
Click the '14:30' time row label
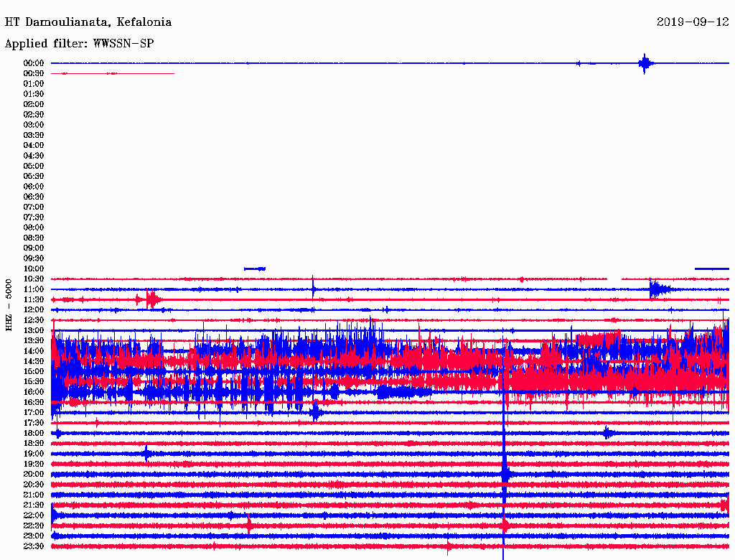[34, 361]
